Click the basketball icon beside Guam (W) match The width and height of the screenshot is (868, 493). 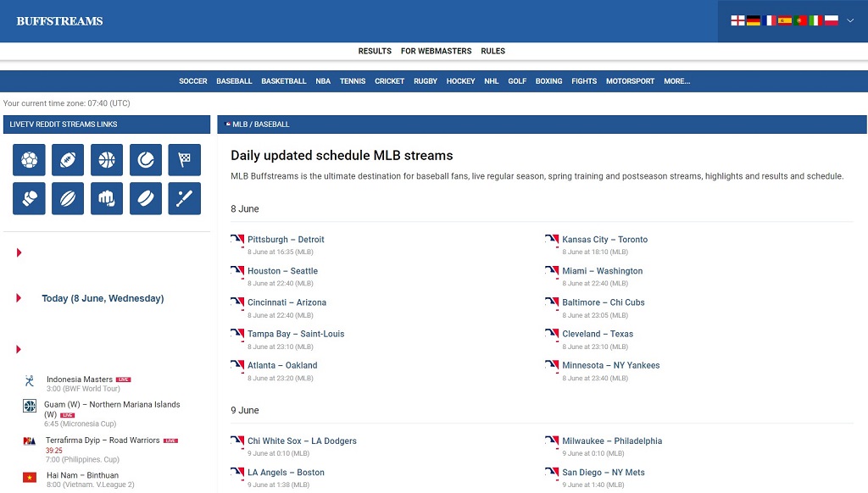(x=30, y=406)
